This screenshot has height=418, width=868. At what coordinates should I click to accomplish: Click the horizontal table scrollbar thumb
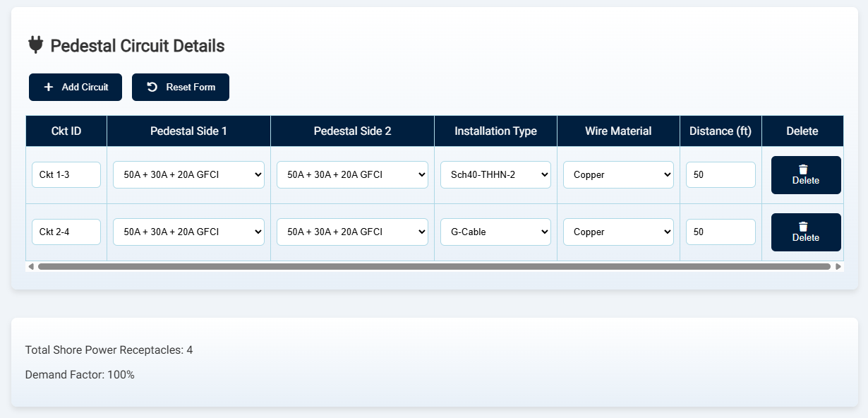pyautogui.click(x=434, y=267)
